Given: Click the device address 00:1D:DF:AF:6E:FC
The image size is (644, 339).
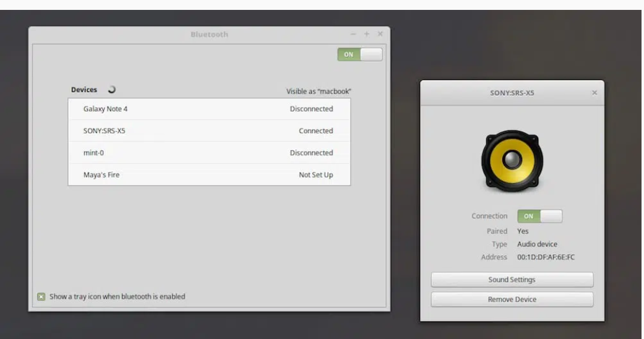Looking at the screenshot, I should 546,257.
